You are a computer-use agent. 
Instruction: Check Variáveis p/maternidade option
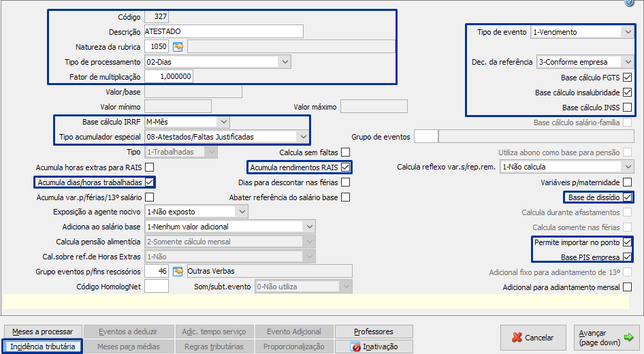pyautogui.click(x=627, y=182)
